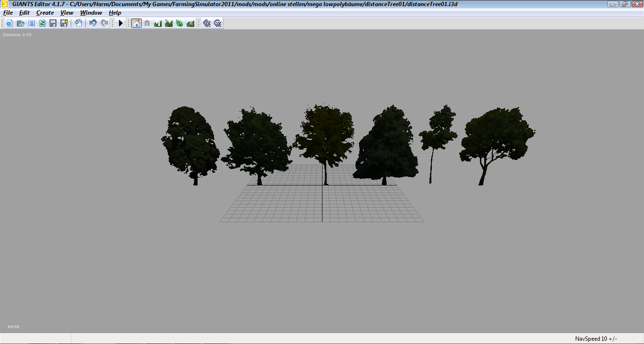Start playback with the black play arrow
The height and width of the screenshot is (344, 644).
coord(121,23)
